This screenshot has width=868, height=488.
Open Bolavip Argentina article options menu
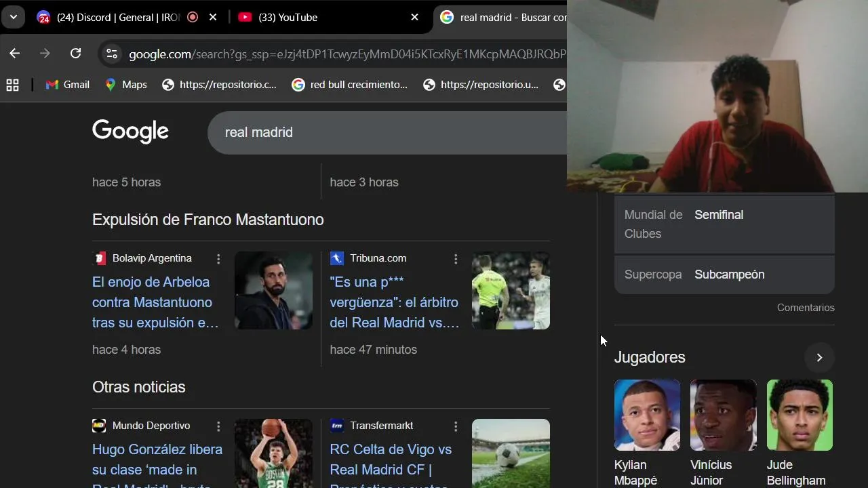[218, 259]
